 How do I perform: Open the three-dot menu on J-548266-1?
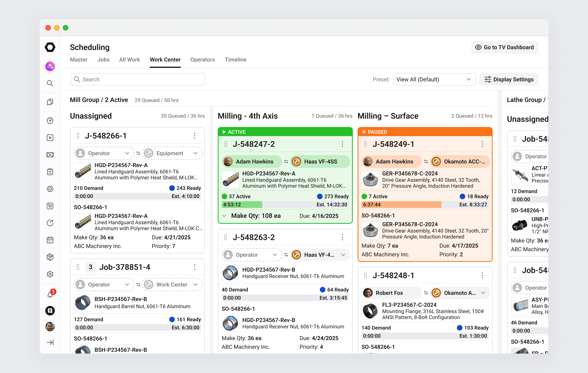click(195, 136)
